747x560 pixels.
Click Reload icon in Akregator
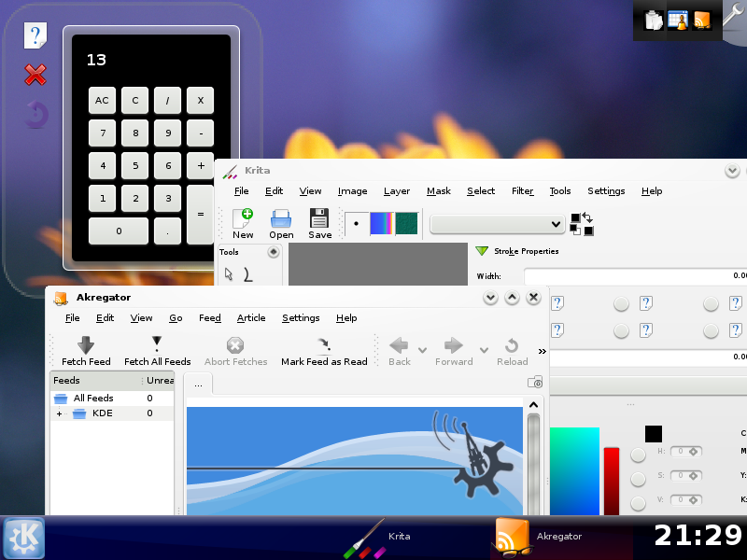[x=512, y=352]
